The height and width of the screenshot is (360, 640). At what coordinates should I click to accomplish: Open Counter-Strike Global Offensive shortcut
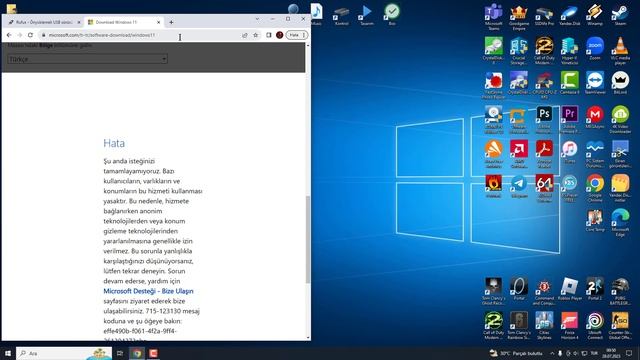click(620, 326)
